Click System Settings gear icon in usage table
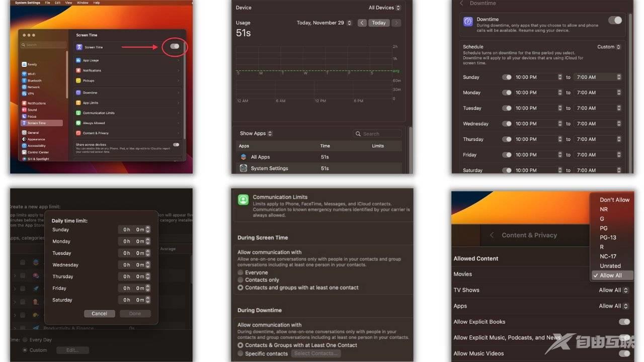This screenshot has width=644, height=362. coord(244,168)
